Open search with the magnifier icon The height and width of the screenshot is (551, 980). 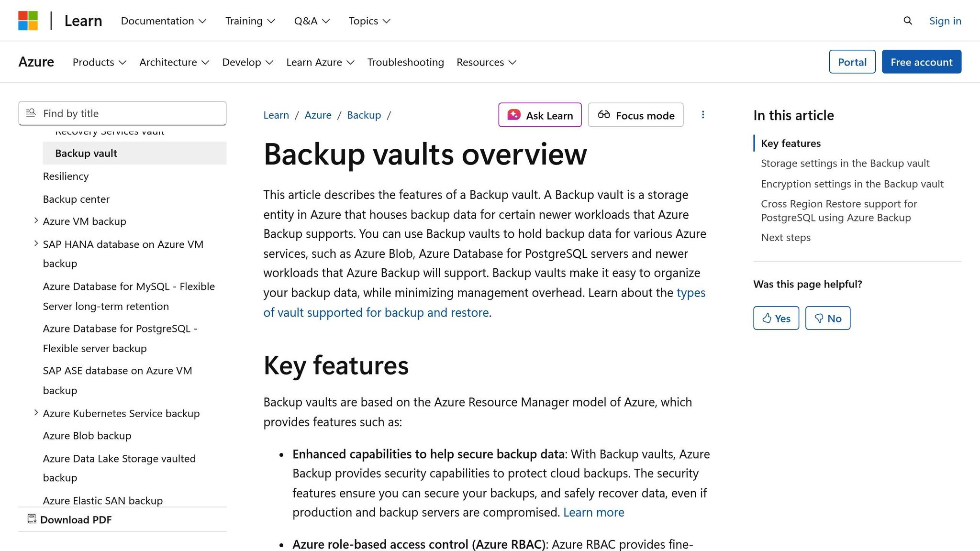pyautogui.click(x=907, y=21)
